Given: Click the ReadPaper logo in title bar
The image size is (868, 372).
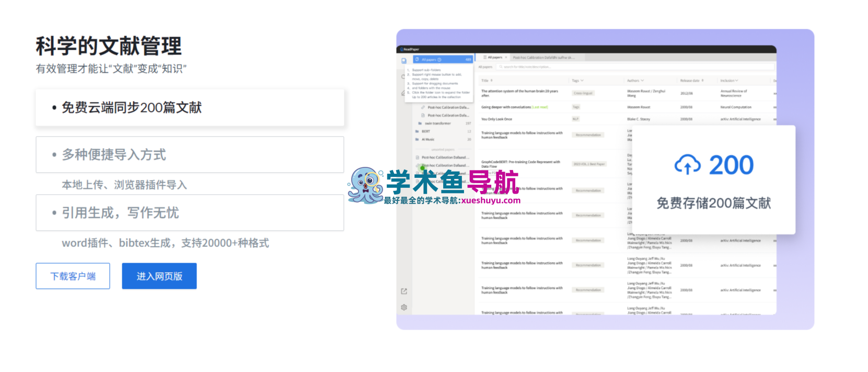Looking at the screenshot, I should [410, 49].
